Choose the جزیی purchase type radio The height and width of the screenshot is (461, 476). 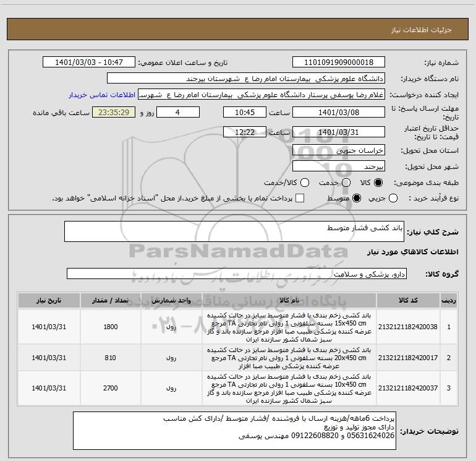click(393, 198)
